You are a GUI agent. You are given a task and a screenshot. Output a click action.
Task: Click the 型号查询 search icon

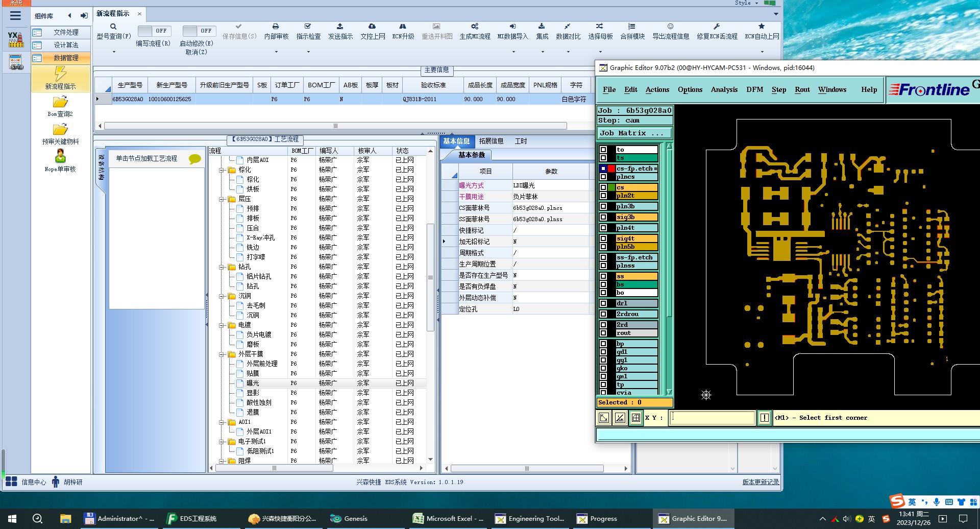(113, 27)
